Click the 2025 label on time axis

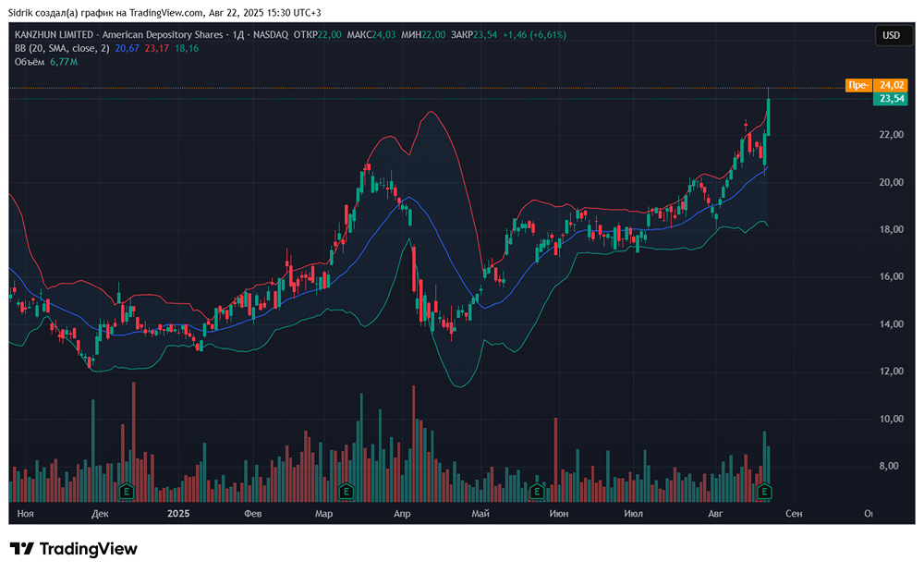coord(178,512)
